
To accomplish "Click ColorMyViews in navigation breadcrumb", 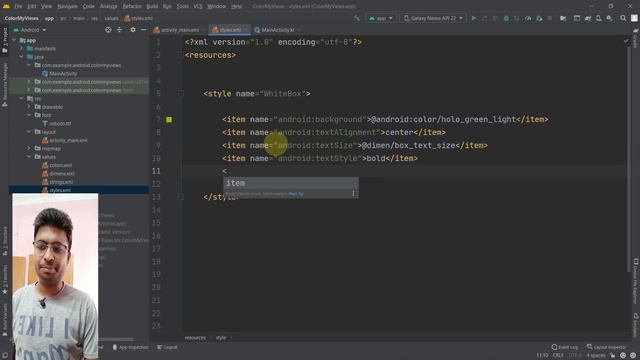I will [x=22, y=18].
